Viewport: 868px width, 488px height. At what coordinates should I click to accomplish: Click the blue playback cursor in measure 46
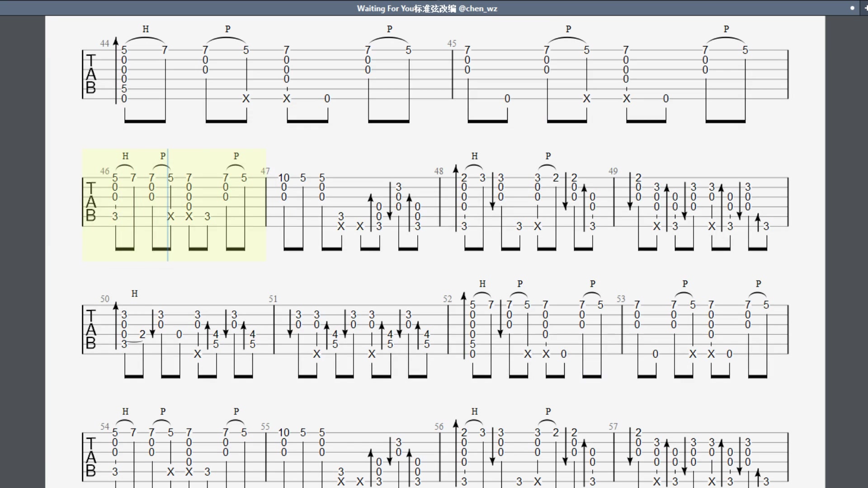pos(168,205)
